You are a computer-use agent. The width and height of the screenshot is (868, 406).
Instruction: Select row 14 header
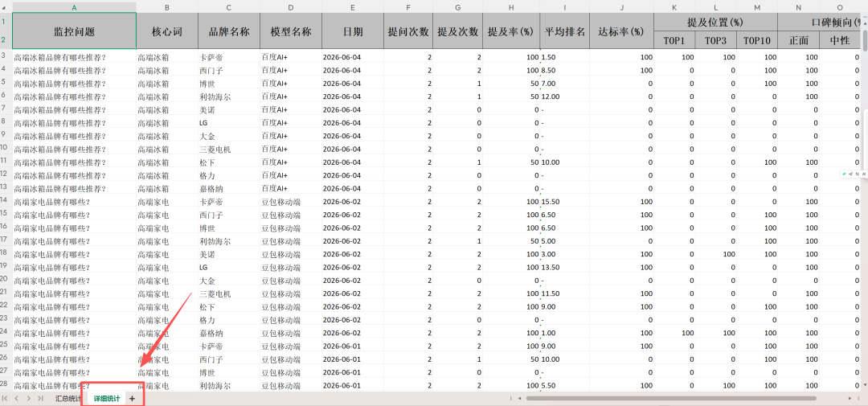6,200
